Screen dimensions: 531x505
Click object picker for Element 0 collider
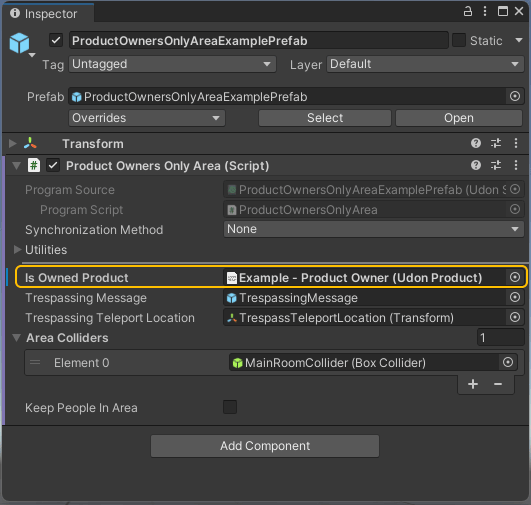508,362
